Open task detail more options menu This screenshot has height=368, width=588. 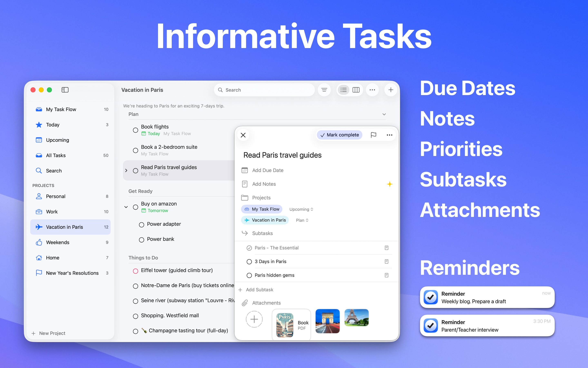click(x=389, y=135)
